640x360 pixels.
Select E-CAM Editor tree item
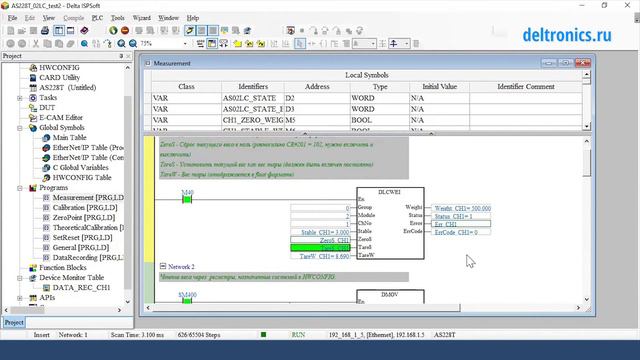point(61,118)
